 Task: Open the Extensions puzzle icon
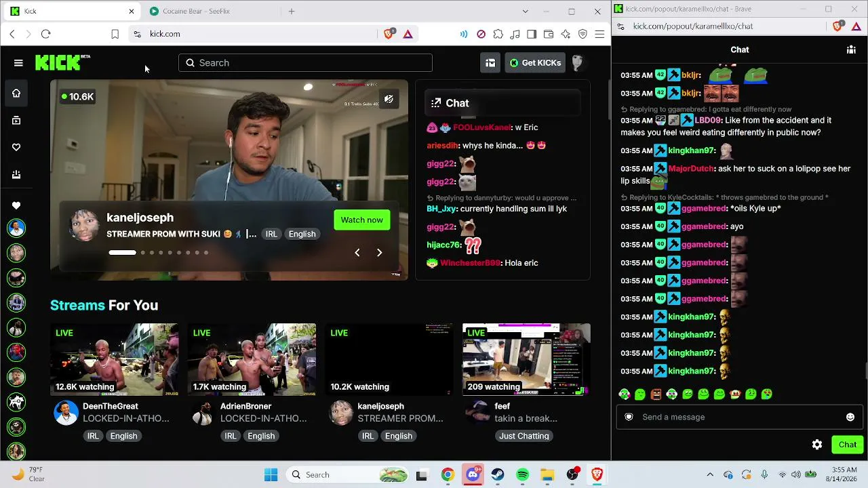pyautogui.click(x=498, y=34)
